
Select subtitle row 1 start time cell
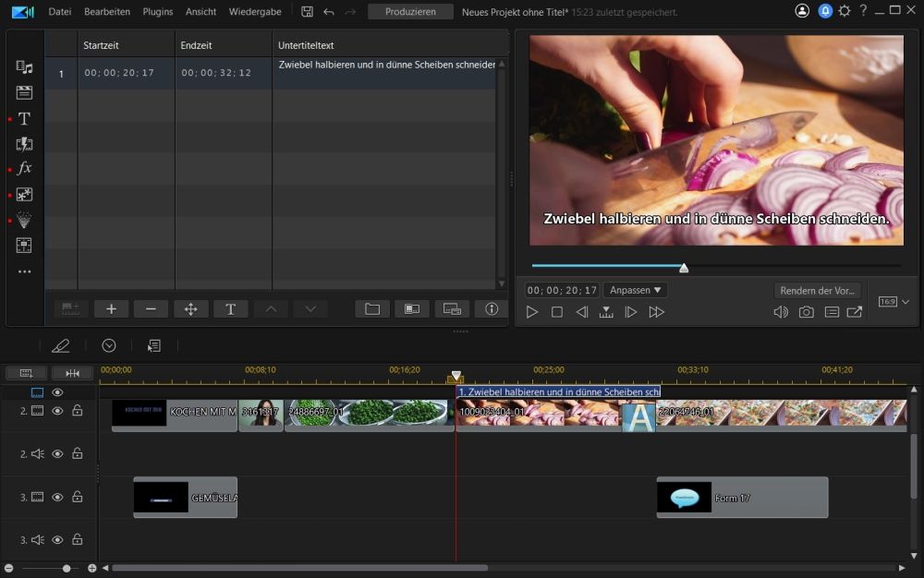126,73
